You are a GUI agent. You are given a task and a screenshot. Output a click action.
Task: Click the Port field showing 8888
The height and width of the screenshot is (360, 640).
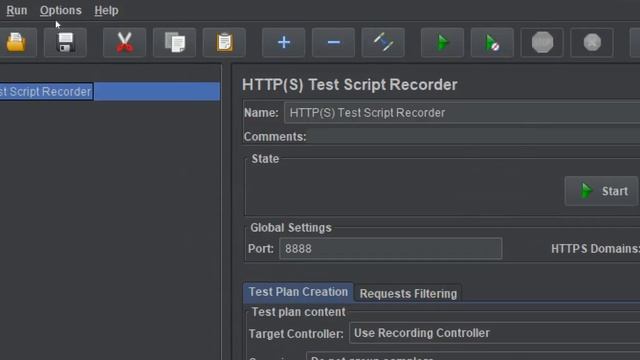point(391,249)
